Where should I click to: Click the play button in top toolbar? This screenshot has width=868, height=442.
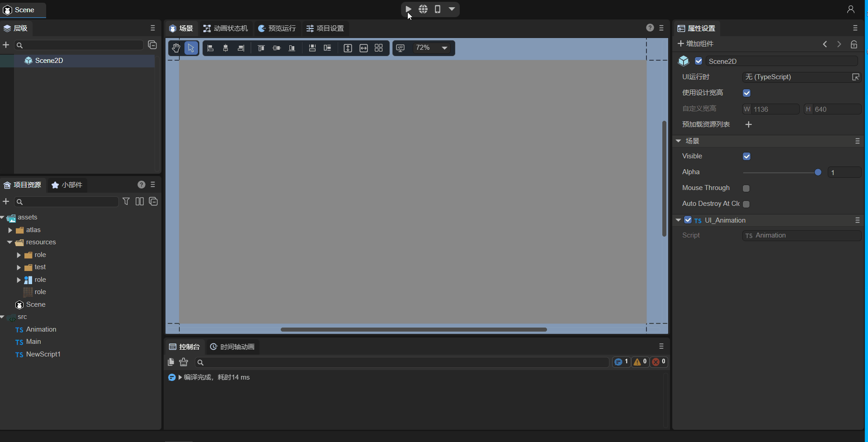pos(408,9)
